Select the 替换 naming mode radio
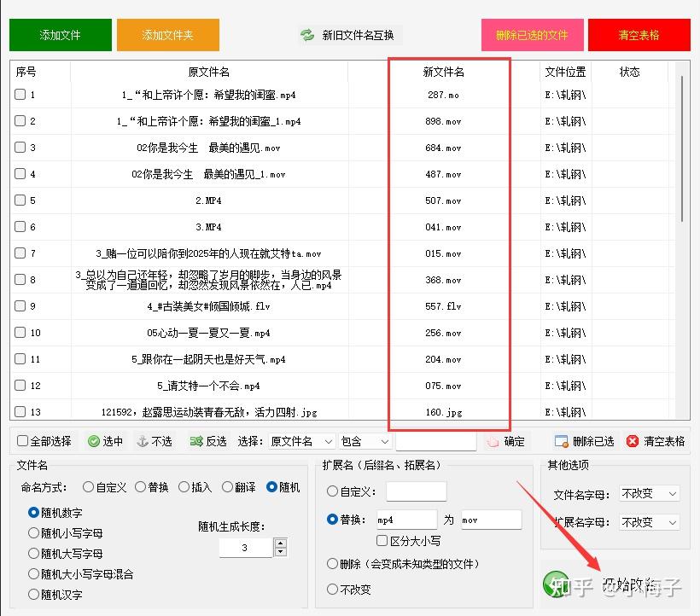700x616 pixels. [x=141, y=487]
